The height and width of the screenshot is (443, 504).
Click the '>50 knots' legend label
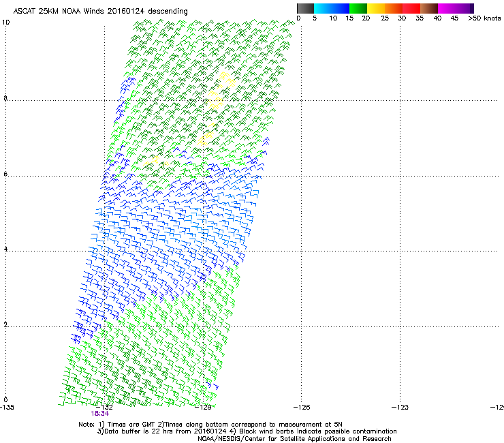[484, 18]
